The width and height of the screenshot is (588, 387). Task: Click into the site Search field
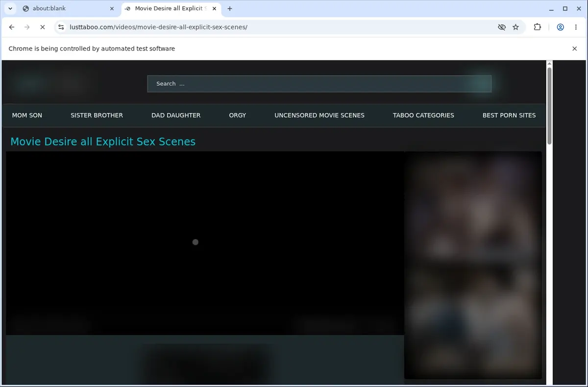coord(319,84)
